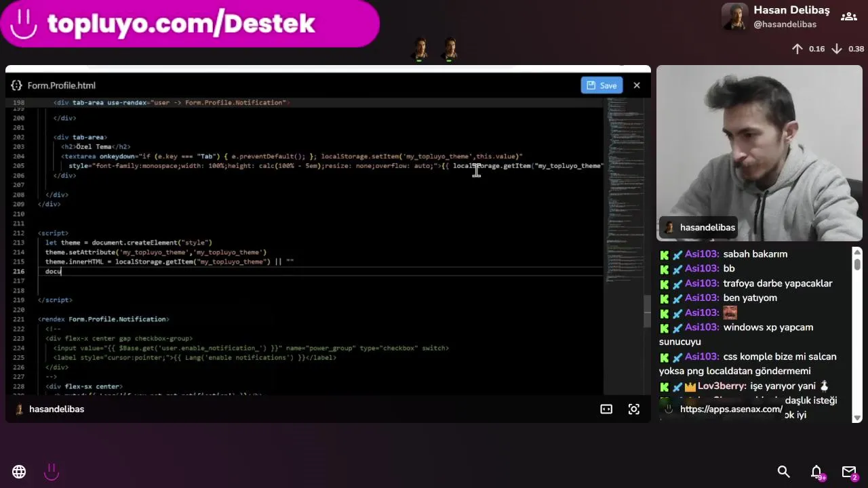Image resolution: width=868 pixels, height=488 pixels.
Task: Click the up arrow of the chat scrollbar
Action: (x=857, y=252)
